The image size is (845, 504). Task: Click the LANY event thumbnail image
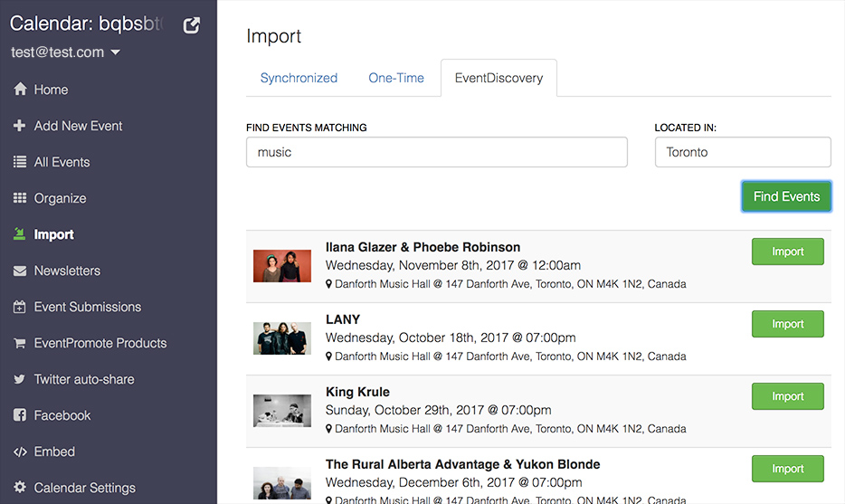tap(282, 338)
